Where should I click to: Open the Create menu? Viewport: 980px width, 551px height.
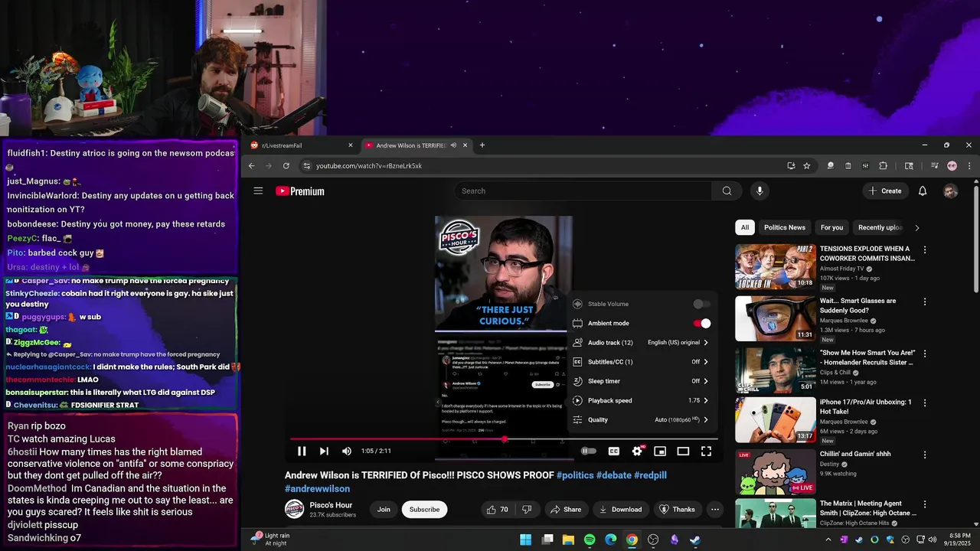[885, 191]
